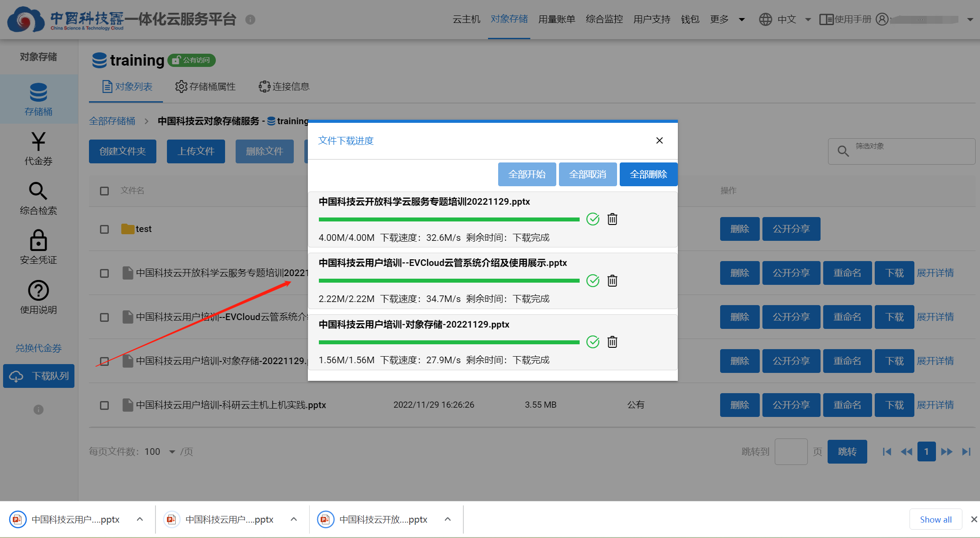Image resolution: width=980 pixels, height=538 pixels.
Task: Check the 开放科学云服务专题培训 file checkbox
Action: pyautogui.click(x=104, y=273)
